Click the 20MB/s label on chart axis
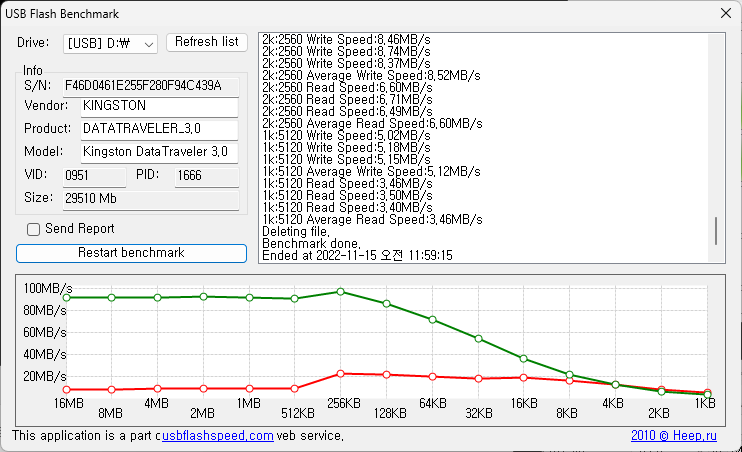Image resolution: width=742 pixels, height=452 pixels. point(44,377)
